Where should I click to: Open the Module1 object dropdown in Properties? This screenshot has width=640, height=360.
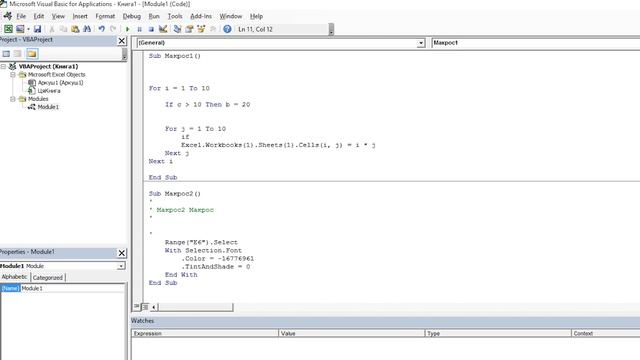click(121, 266)
